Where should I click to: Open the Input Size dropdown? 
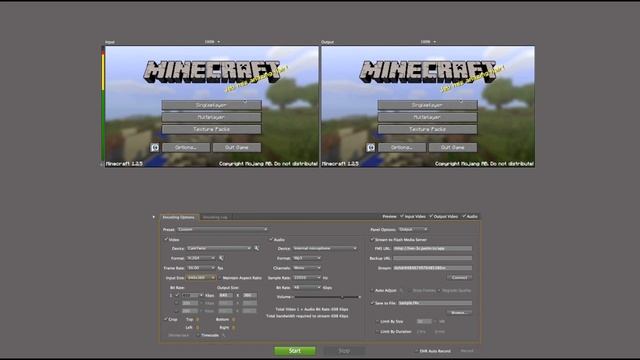[201, 278]
